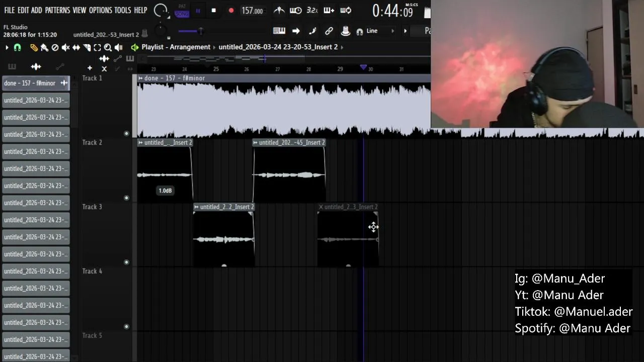Click the 157.000 tempo field
The image size is (644, 362).
click(x=253, y=11)
